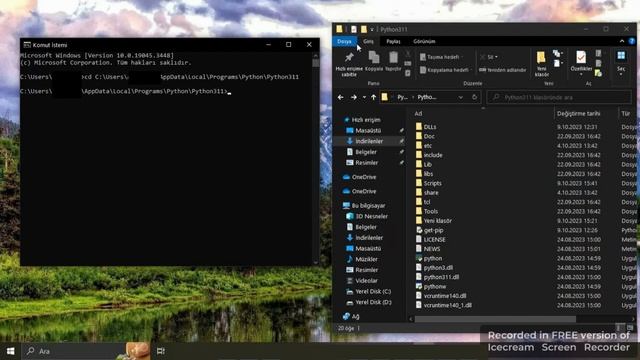The height and width of the screenshot is (360, 640).
Task: Open Kopyalama hedefi (copy to) dropdown
Action: click(446, 70)
